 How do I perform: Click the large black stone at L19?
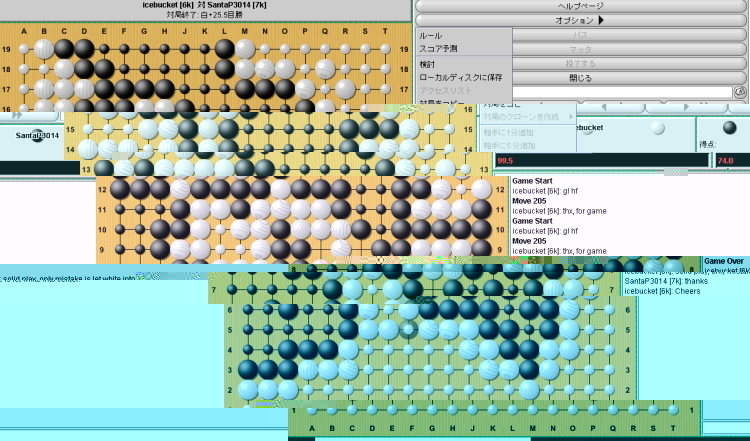click(x=224, y=48)
